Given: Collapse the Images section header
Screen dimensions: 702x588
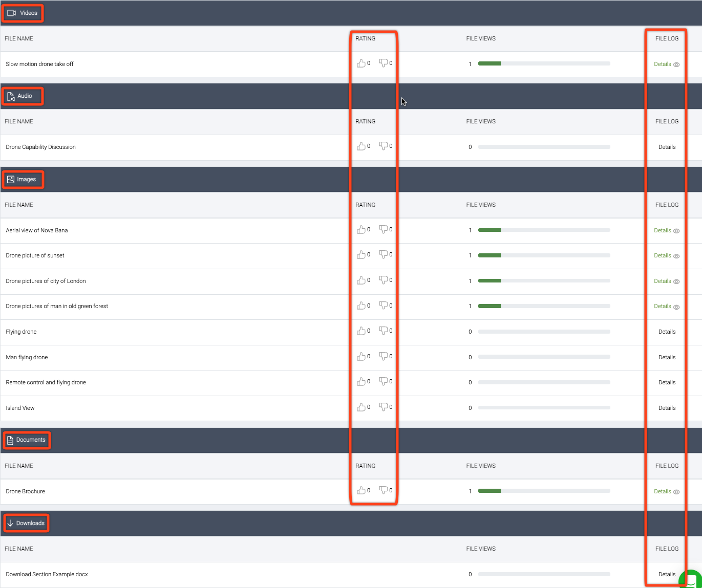Looking at the screenshot, I should (x=23, y=180).
